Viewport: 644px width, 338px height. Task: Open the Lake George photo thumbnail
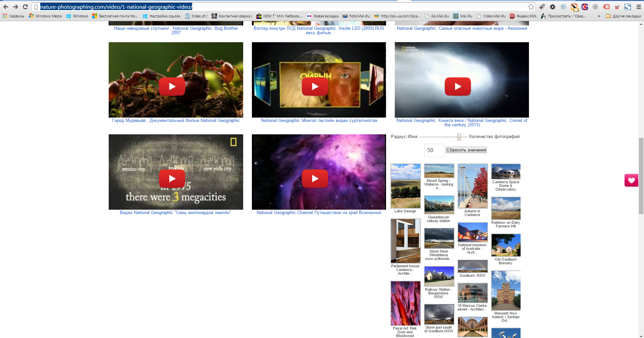[x=406, y=186]
